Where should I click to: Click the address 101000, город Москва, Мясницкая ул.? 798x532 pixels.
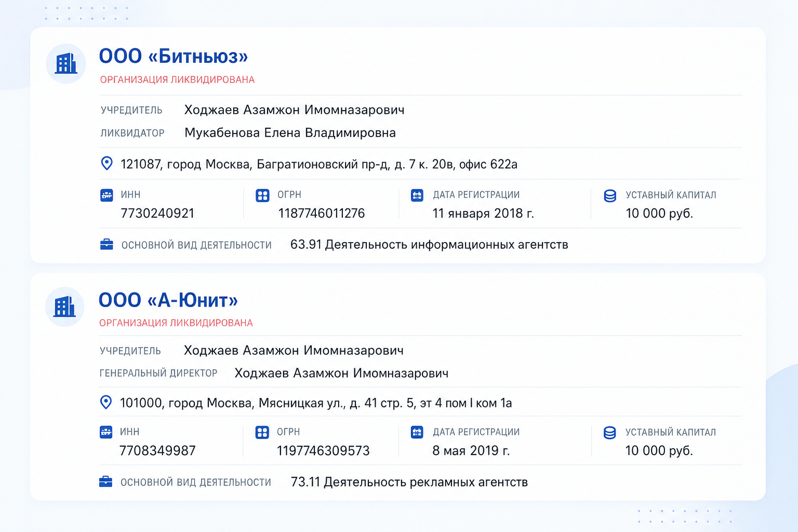tap(316, 403)
